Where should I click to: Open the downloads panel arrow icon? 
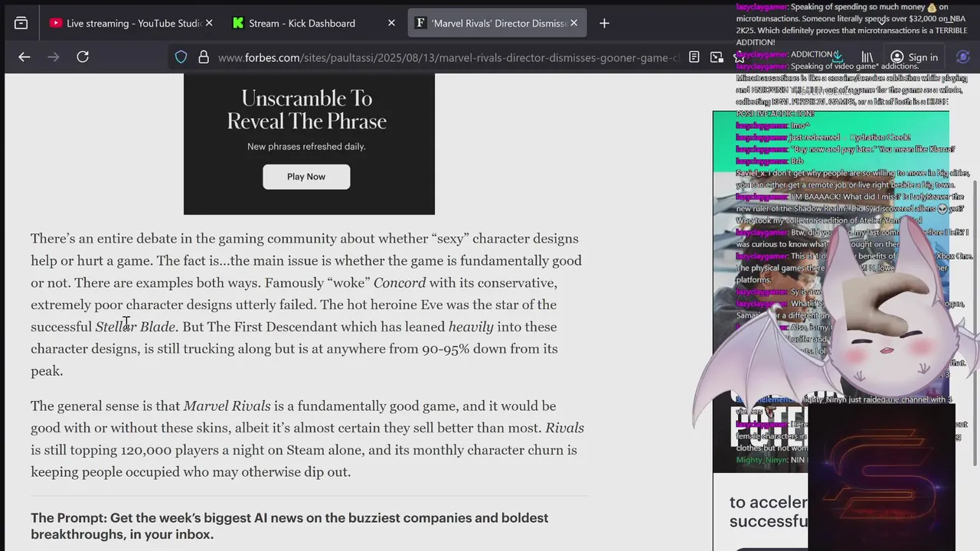[x=838, y=57]
